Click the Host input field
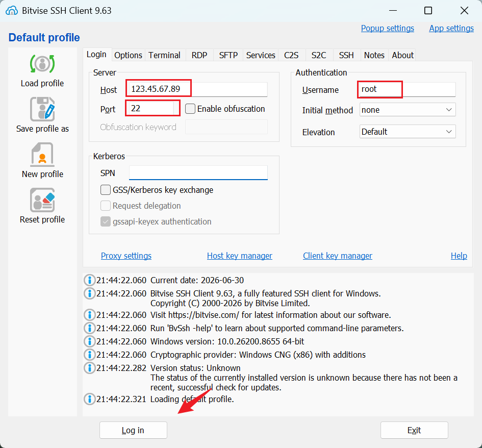Image resolution: width=482 pixels, height=448 pixels. click(x=198, y=89)
